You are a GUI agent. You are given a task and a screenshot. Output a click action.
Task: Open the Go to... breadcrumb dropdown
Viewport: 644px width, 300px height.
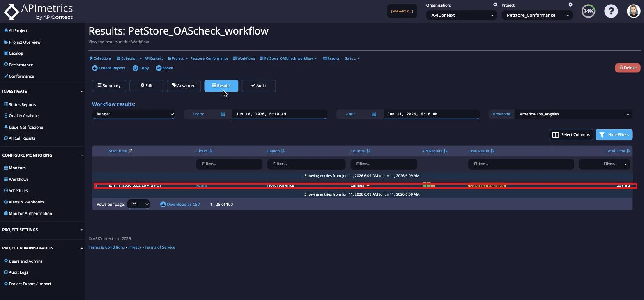352,58
